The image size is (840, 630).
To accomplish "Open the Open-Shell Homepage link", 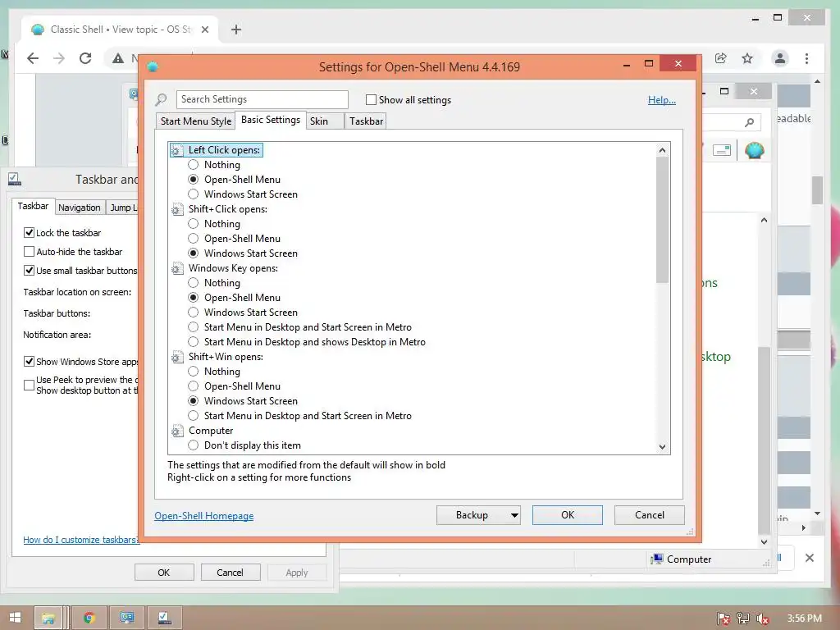I will [204, 516].
